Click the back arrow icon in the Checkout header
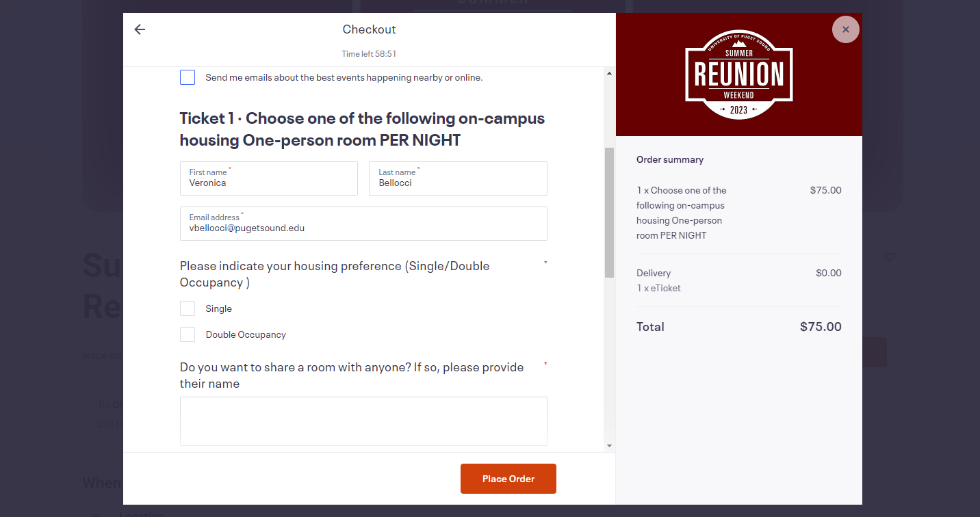This screenshot has height=517, width=980. click(140, 29)
